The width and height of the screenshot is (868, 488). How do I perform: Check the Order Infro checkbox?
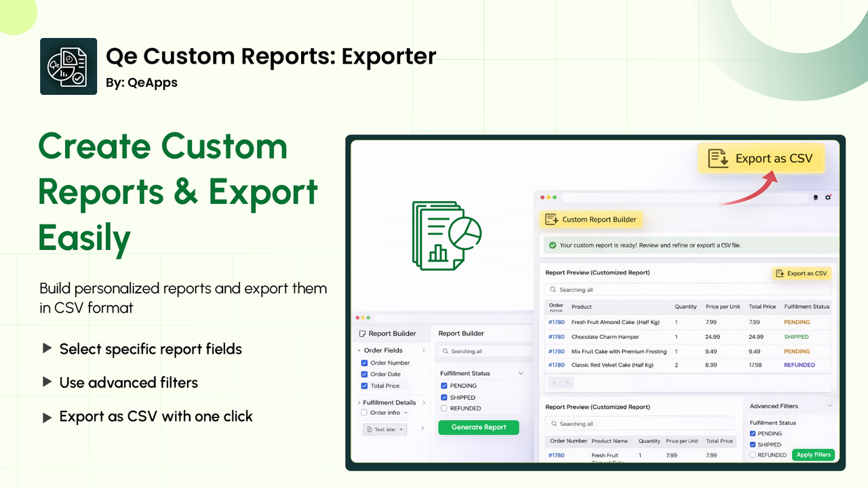pyautogui.click(x=364, y=412)
